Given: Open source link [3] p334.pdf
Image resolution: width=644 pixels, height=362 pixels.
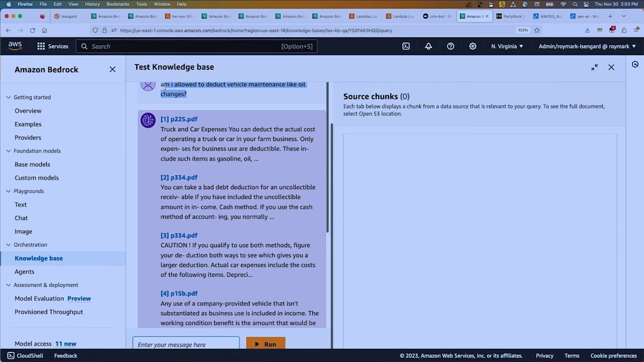Looking at the screenshot, I should (x=179, y=235).
